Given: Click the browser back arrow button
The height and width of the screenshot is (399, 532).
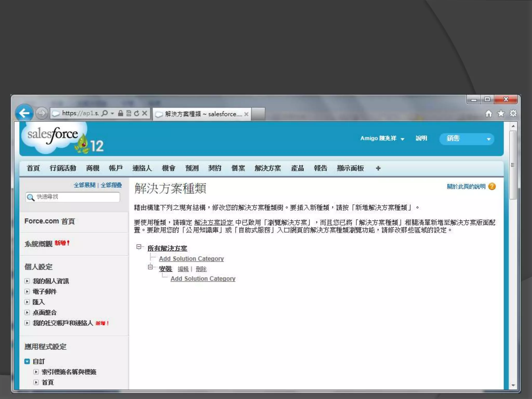Looking at the screenshot, I should [24, 113].
